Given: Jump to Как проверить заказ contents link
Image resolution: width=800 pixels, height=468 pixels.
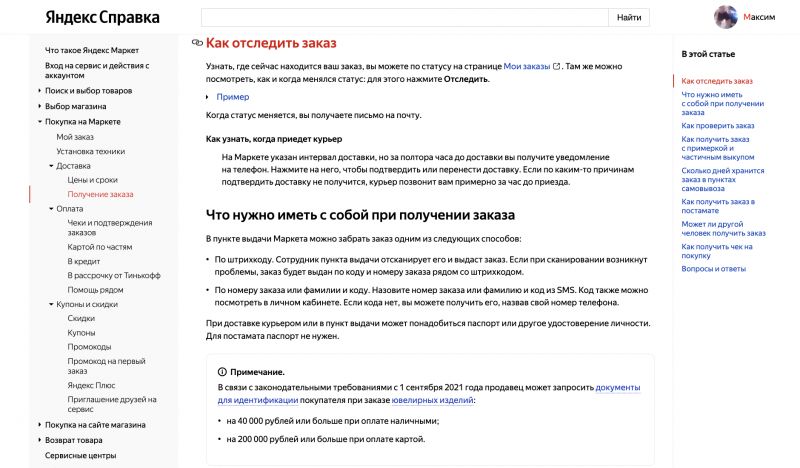Looking at the screenshot, I should point(717,126).
